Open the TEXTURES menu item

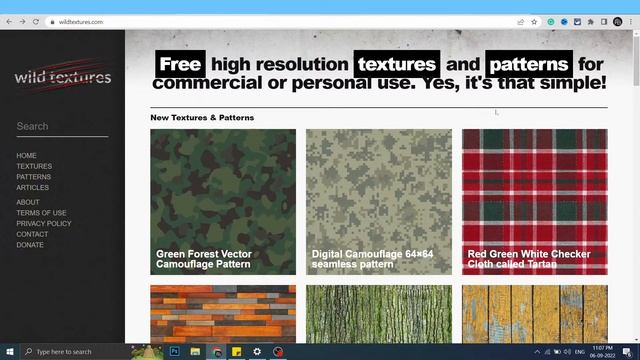34,166
